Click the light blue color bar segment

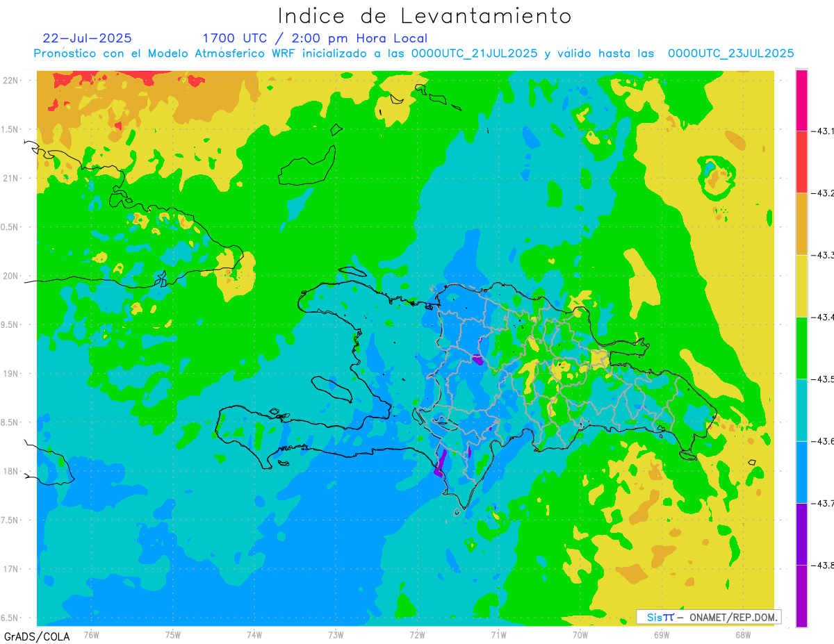click(801, 472)
